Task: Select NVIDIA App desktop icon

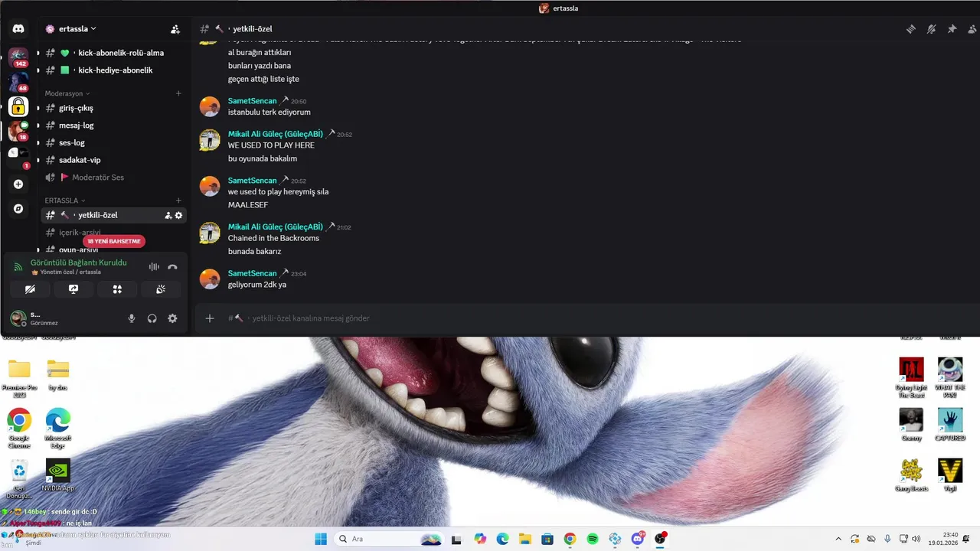Action: point(58,475)
